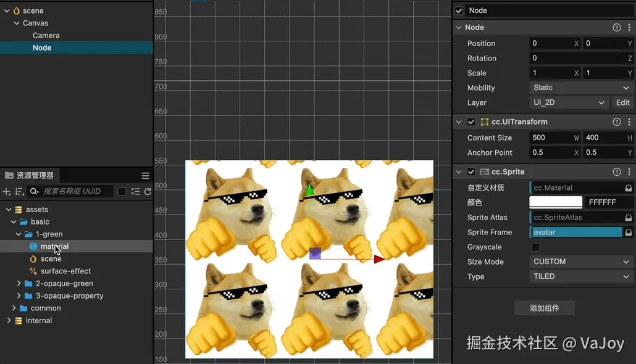Collapse the Node properties section
Screen dimensions: 636x364
click(459, 28)
